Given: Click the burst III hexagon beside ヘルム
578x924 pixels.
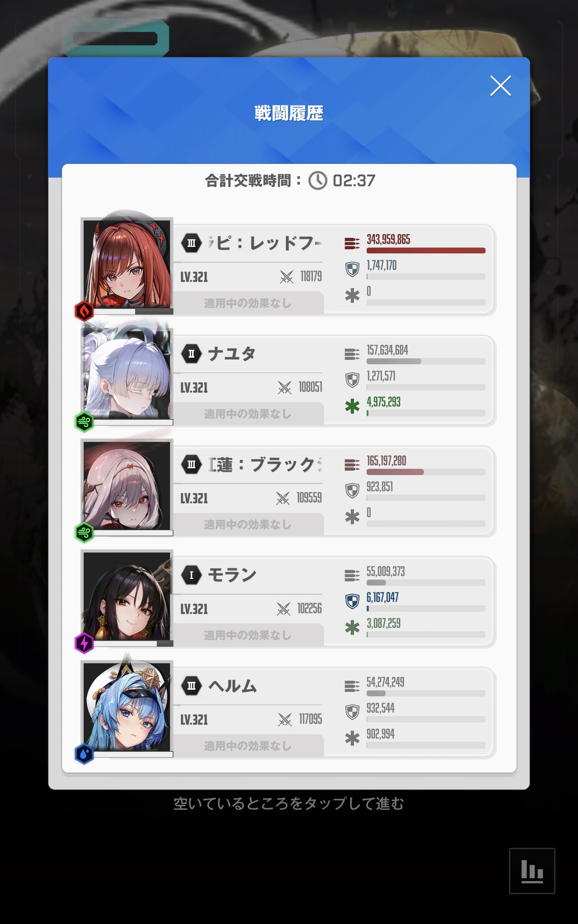Looking at the screenshot, I should (191, 686).
